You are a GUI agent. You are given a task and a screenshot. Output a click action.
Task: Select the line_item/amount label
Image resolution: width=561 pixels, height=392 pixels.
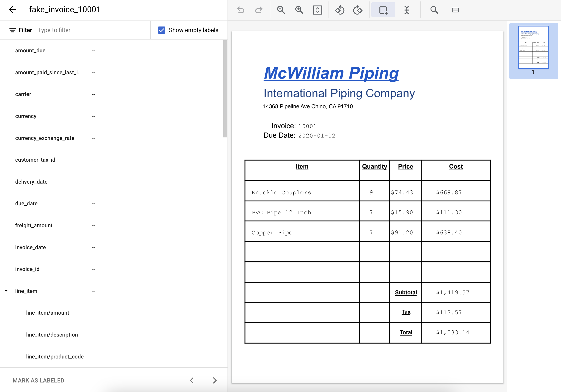click(48, 313)
